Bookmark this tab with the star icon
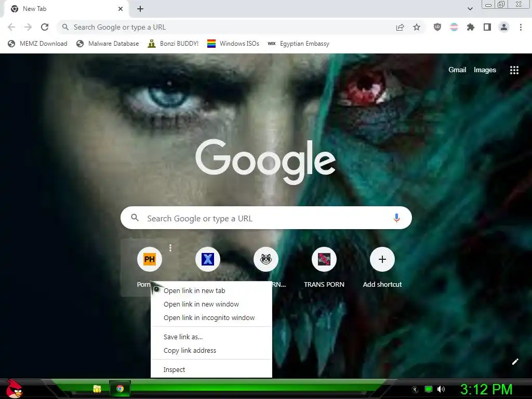Screen dimensions: 532x399 click(417, 27)
